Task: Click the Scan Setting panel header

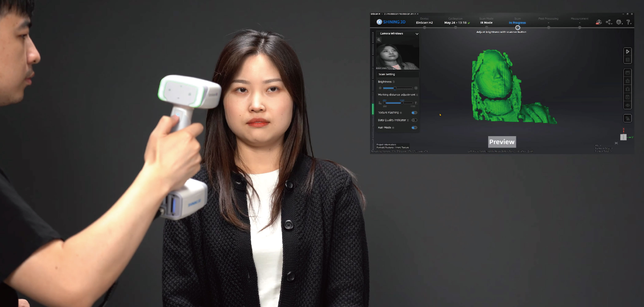Action: coord(397,74)
